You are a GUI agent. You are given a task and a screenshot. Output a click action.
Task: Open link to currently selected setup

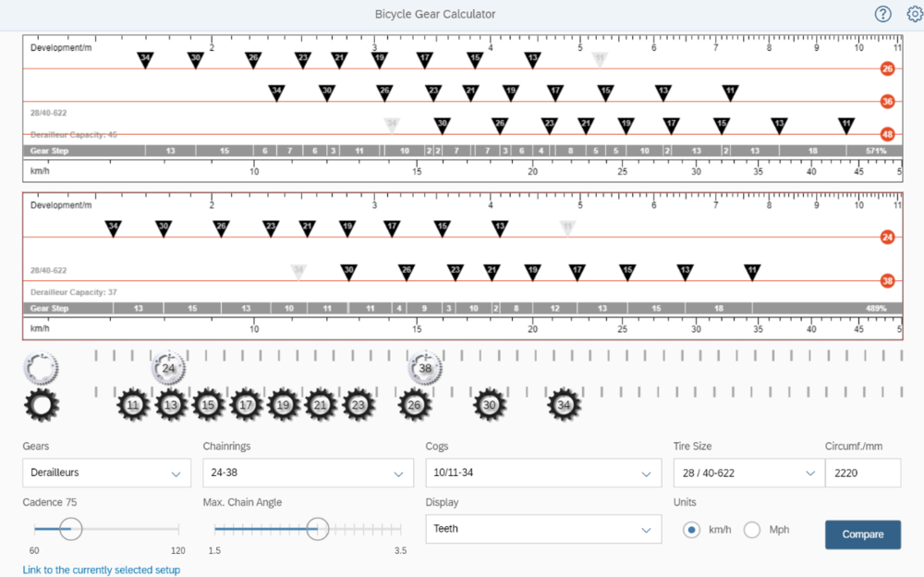[x=102, y=570]
